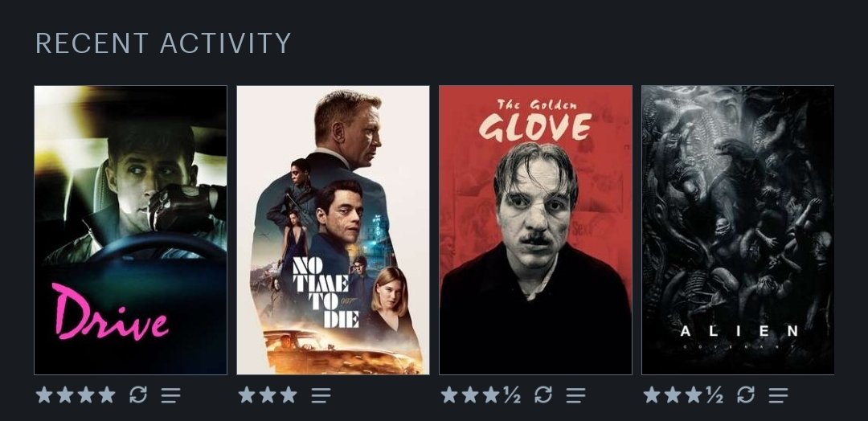Open the review icon under The Golden Glove
Image resolution: width=868 pixels, height=421 pixels.
pyautogui.click(x=575, y=395)
